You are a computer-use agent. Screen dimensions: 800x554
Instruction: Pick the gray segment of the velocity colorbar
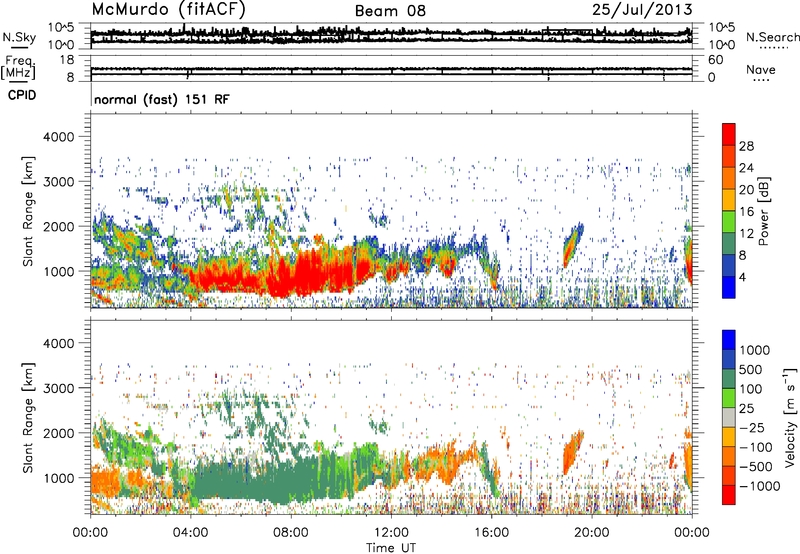pyautogui.click(x=729, y=417)
